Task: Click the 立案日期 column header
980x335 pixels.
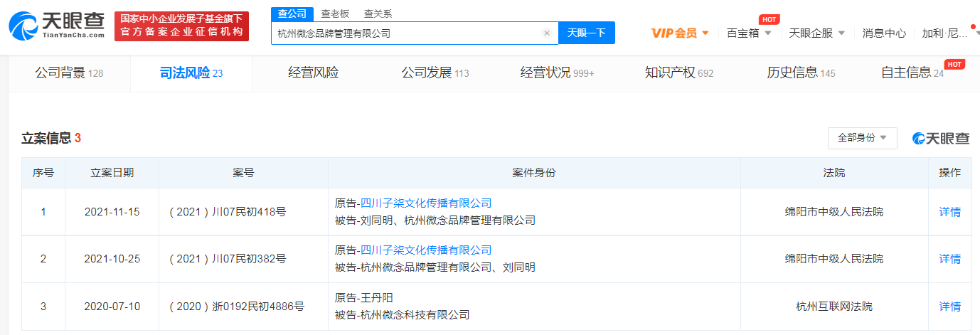Action: (x=112, y=173)
